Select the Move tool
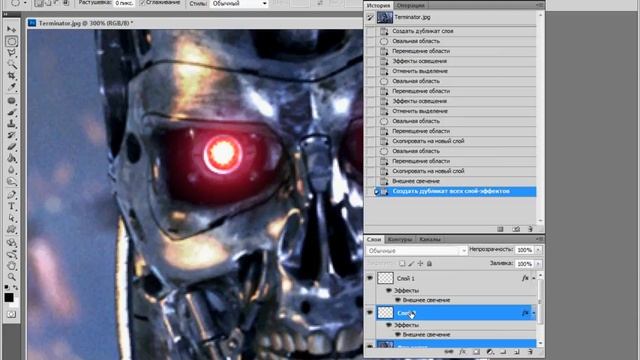 pos(11,29)
